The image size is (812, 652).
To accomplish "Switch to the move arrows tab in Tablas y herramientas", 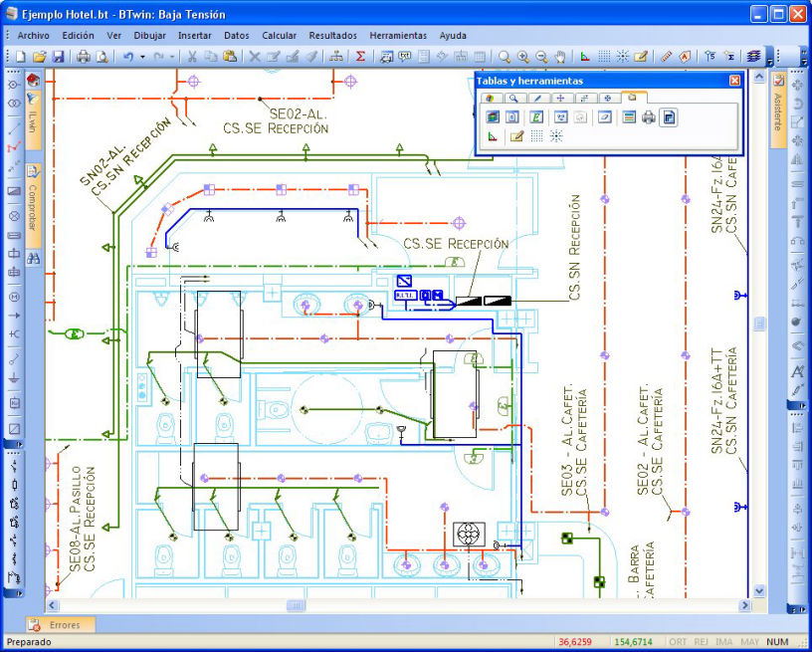I will click(560, 98).
